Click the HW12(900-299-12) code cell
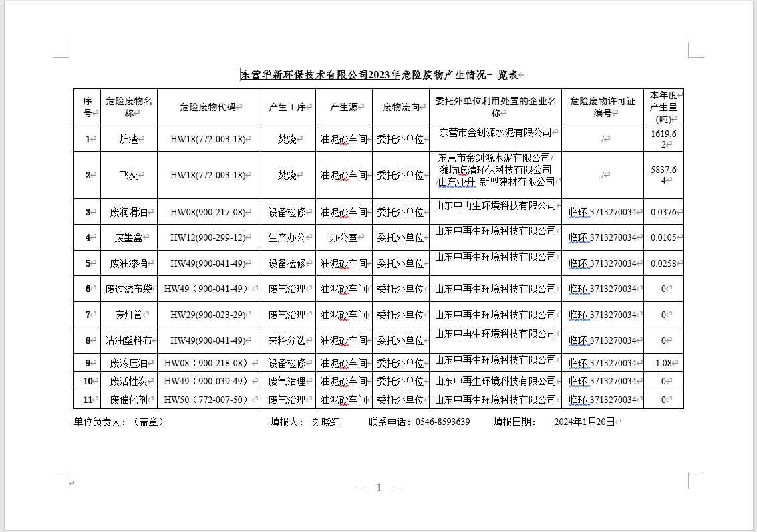The image size is (757, 532). point(208,237)
